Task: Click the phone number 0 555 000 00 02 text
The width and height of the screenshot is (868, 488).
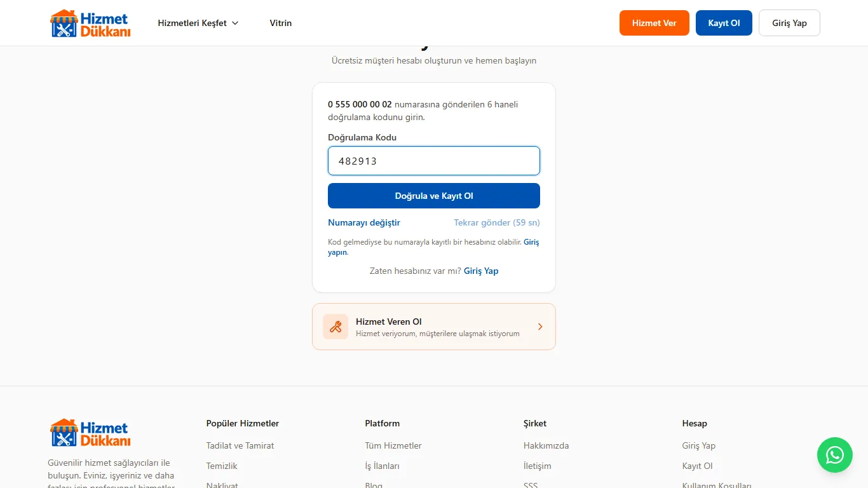Action: tap(360, 104)
